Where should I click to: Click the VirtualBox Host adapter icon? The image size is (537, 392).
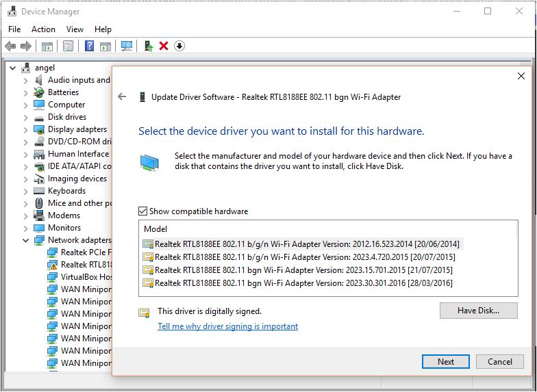[52, 277]
